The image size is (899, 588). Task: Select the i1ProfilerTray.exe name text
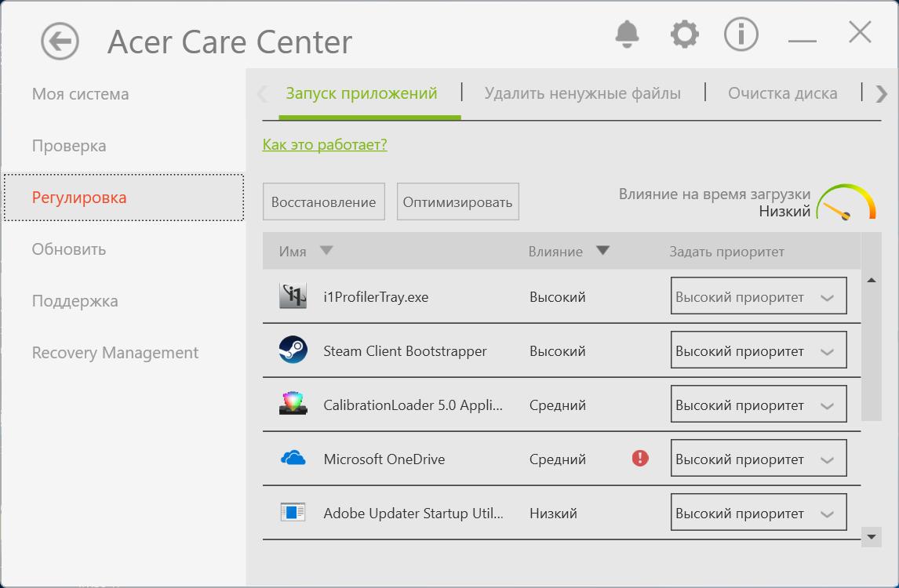click(x=376, y=297)
